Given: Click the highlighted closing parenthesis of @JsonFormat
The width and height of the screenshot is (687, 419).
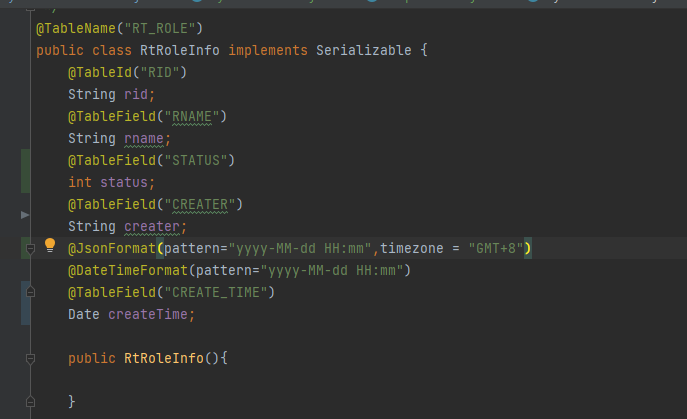Looking at the screenshot, I should pos(528,249).
